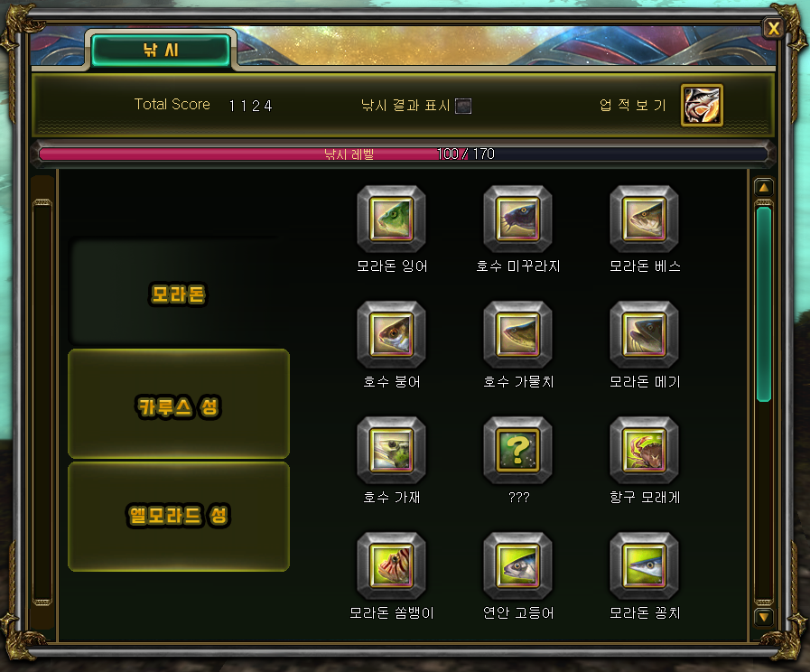Click the scroll down arrow of fish list
810x672 pixels.
[764, 617]
